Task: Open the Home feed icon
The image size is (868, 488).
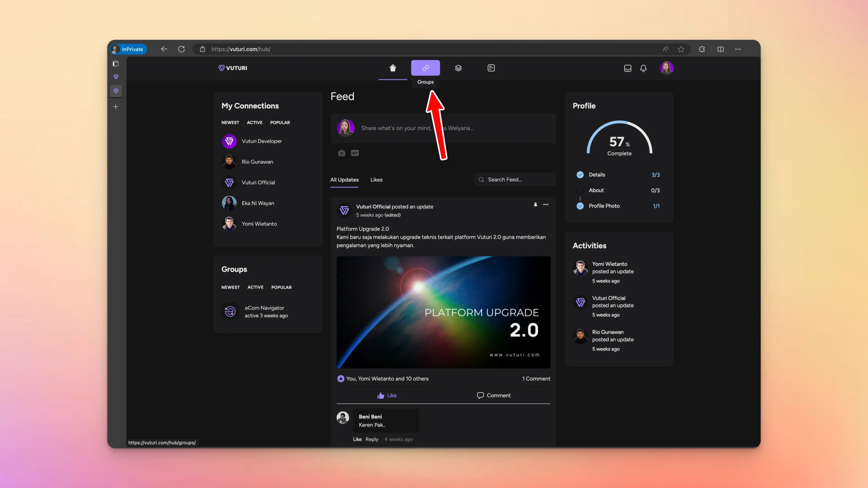Action: 393,68
